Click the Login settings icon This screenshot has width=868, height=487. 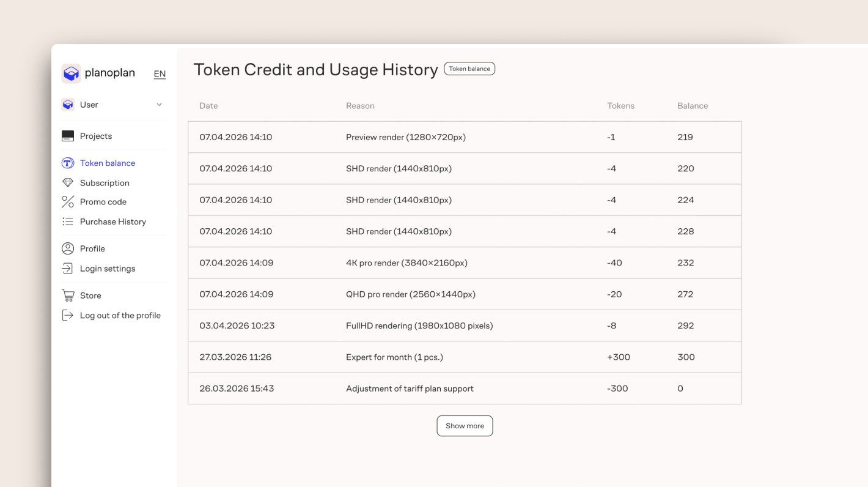tap(67, 268)
